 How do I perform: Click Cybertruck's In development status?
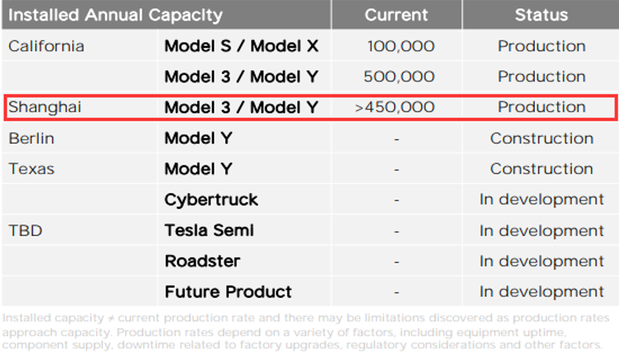541,199
